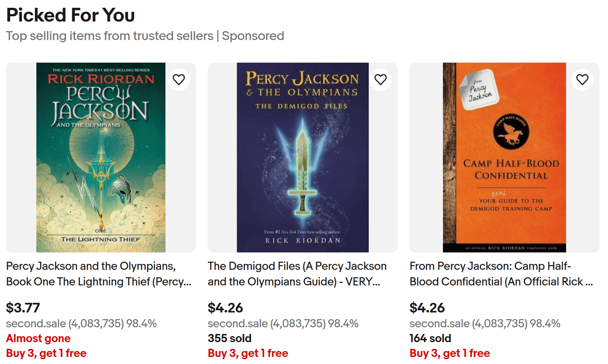
Task: Click the 355 sold count text
Action: [230, 338]
